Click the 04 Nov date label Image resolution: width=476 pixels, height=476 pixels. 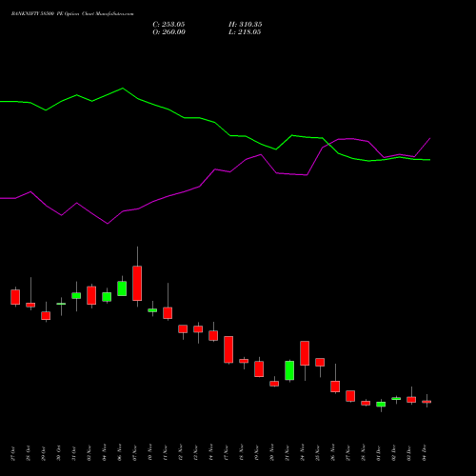point(104,453)
